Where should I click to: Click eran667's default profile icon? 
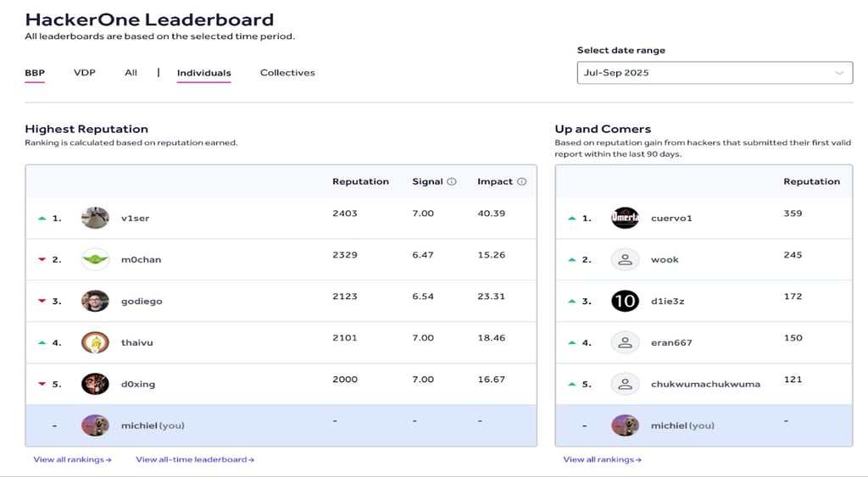coord(625,342)
